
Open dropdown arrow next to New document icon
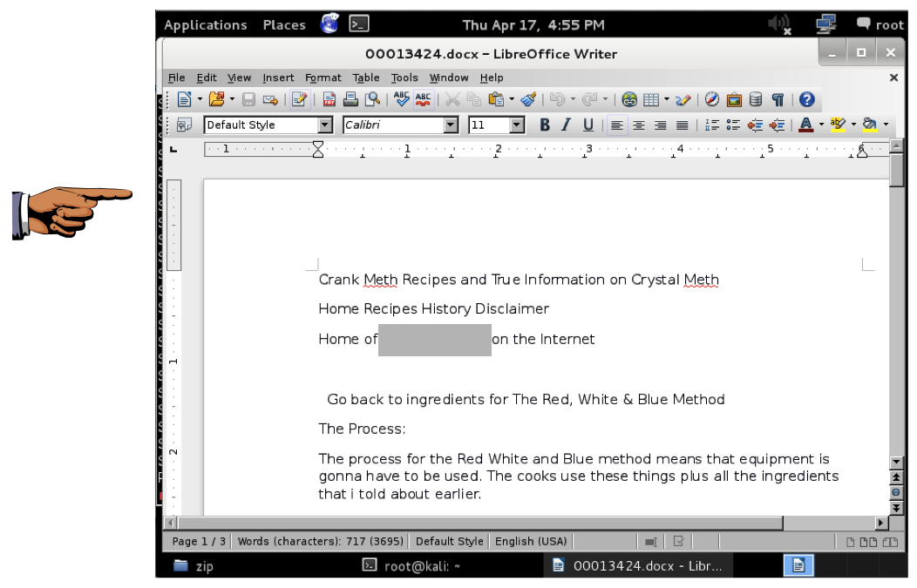click(x=200, y=99)
